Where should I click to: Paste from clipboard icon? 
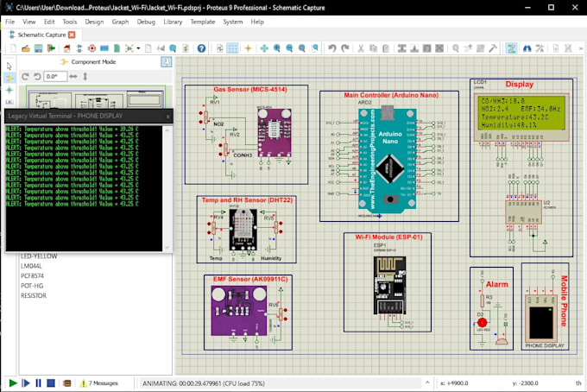tap(386, 48)
